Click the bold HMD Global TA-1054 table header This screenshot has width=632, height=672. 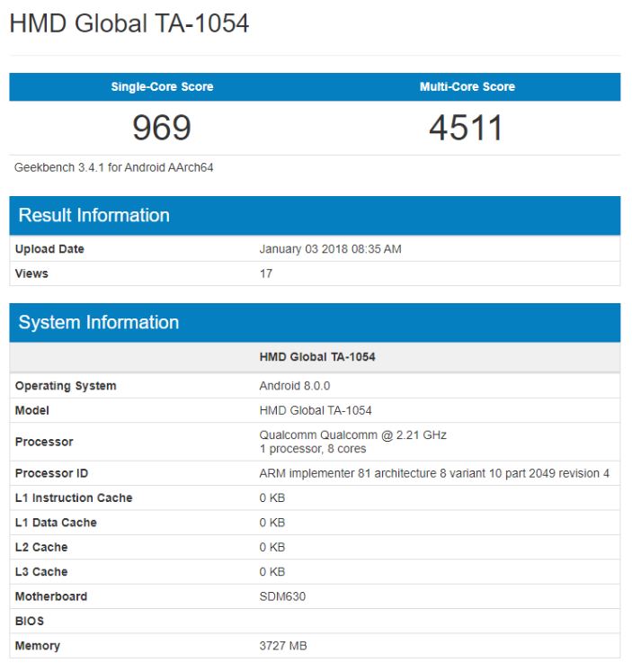pyautogui.click(x=316, y=356)
